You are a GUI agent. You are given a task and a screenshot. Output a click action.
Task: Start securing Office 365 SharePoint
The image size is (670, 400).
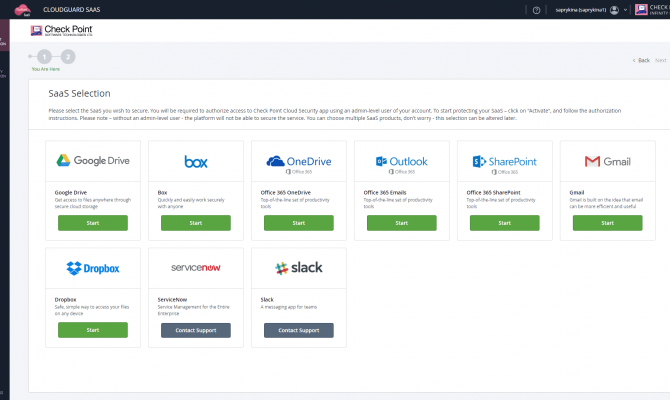click(505, 223)
